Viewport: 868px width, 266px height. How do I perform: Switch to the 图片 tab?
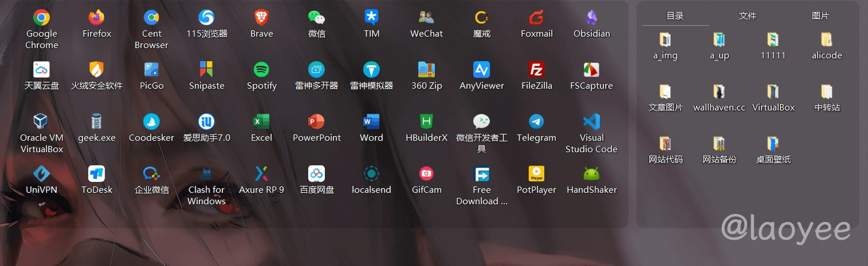coord(820,16)
